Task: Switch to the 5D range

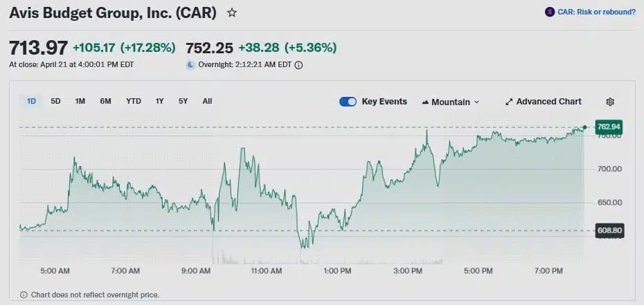Action: tap(56, 101)
